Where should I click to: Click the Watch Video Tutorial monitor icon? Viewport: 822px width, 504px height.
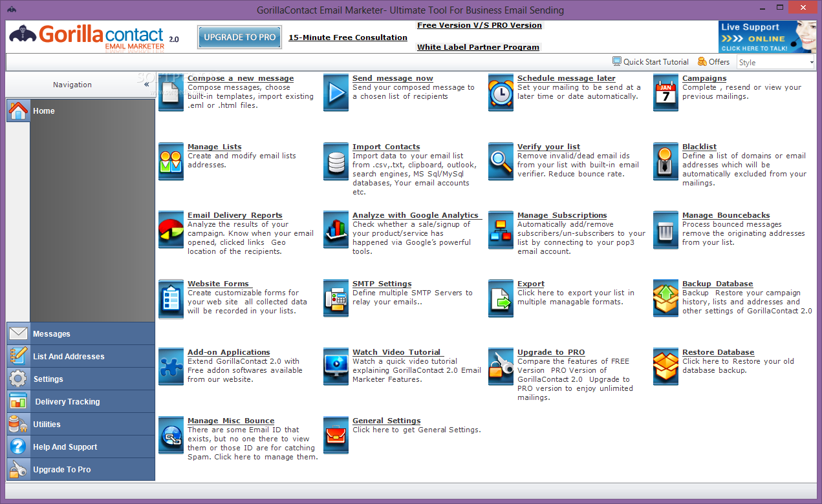pos(336,367)
